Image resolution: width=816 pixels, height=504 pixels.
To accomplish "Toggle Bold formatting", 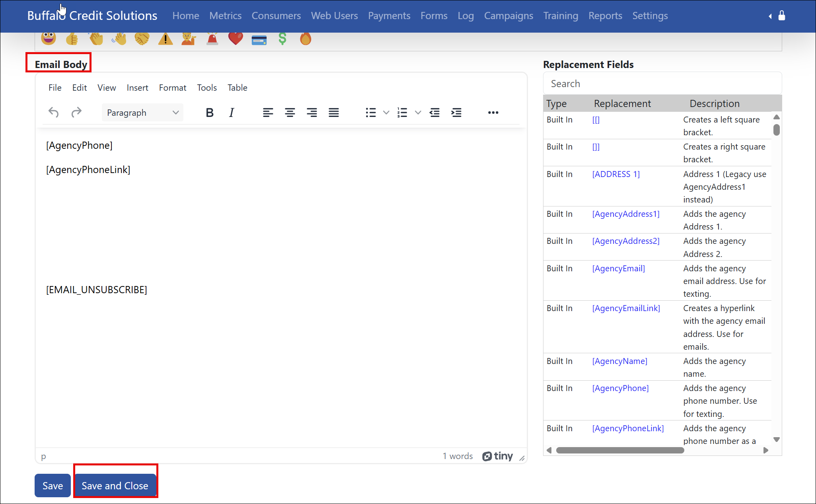I will click(x=210, y=113).
